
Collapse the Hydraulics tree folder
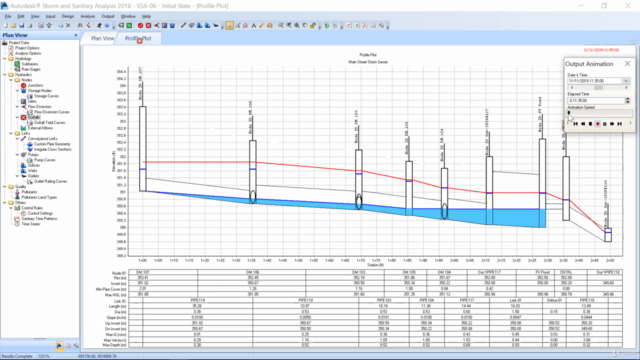[5, 75]
